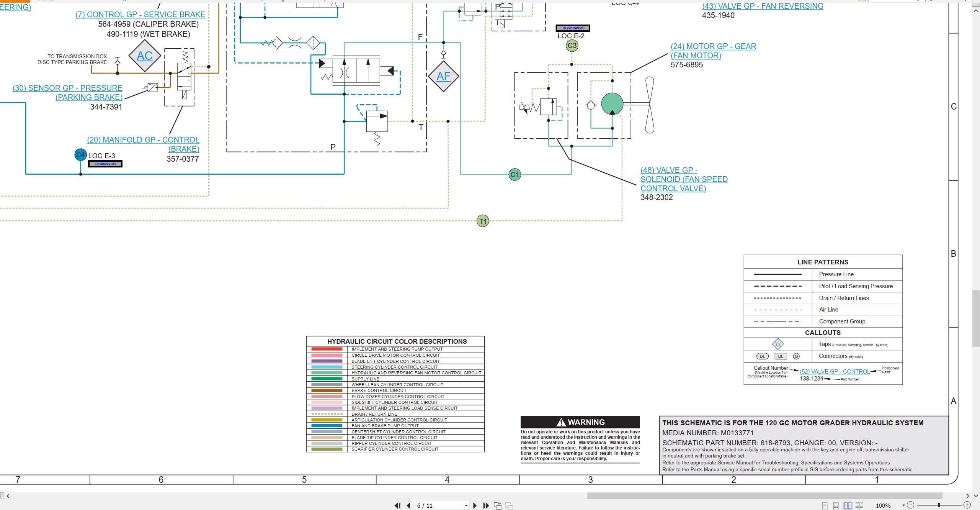Click the TO CONNECTOR button below LOC E-3

coord(105,164)
